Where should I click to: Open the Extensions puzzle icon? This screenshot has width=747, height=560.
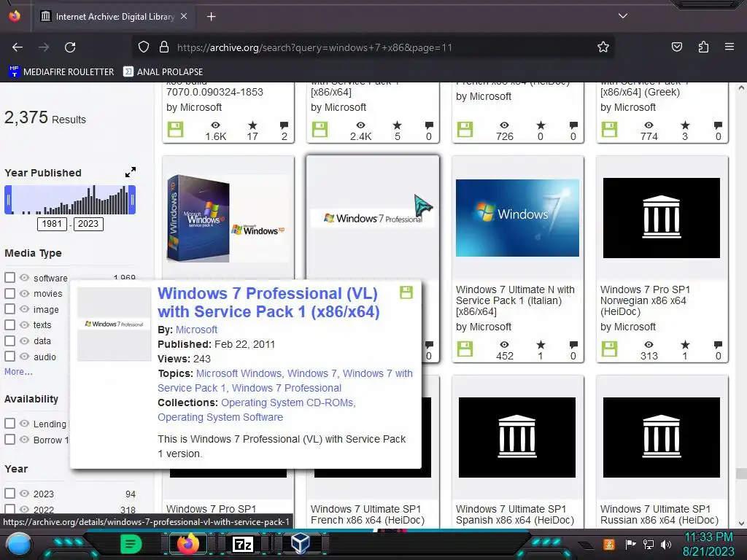pyautogui.click(x=703, y=47)
